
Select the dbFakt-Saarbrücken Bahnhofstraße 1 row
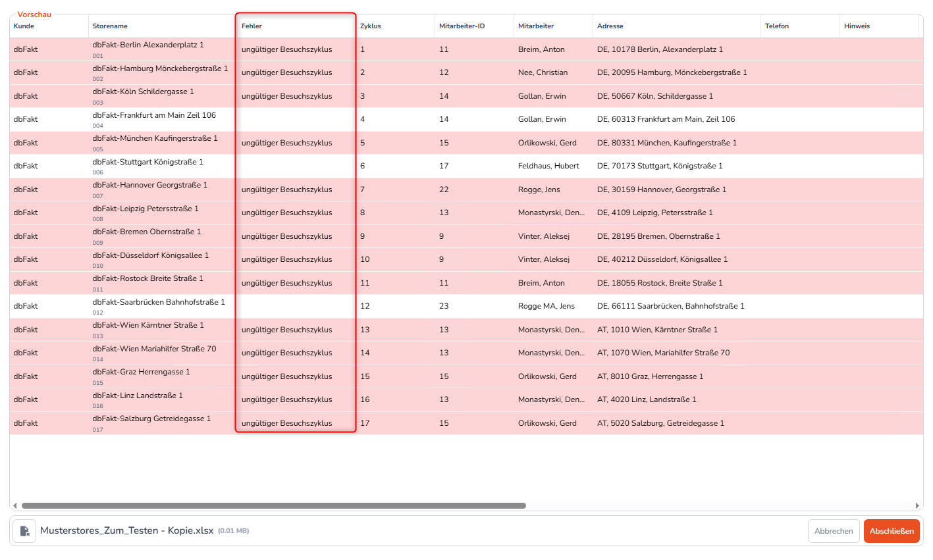[158, 302]
